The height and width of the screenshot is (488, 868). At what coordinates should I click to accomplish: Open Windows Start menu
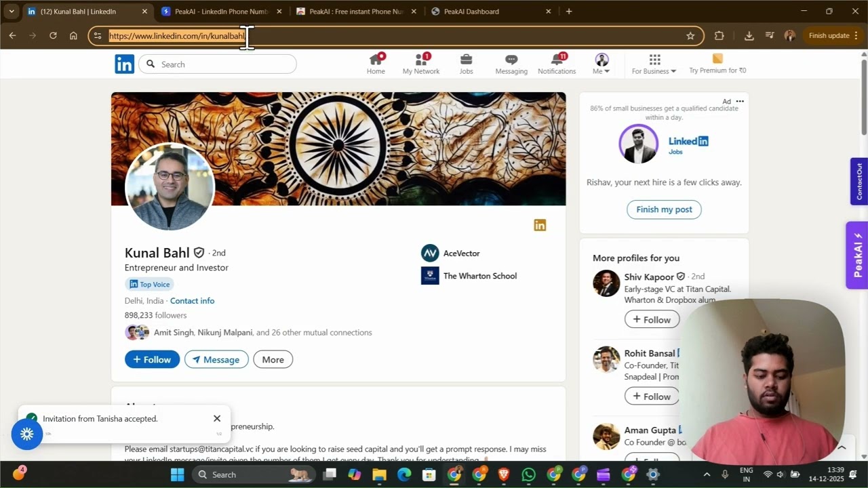(178, 474)
